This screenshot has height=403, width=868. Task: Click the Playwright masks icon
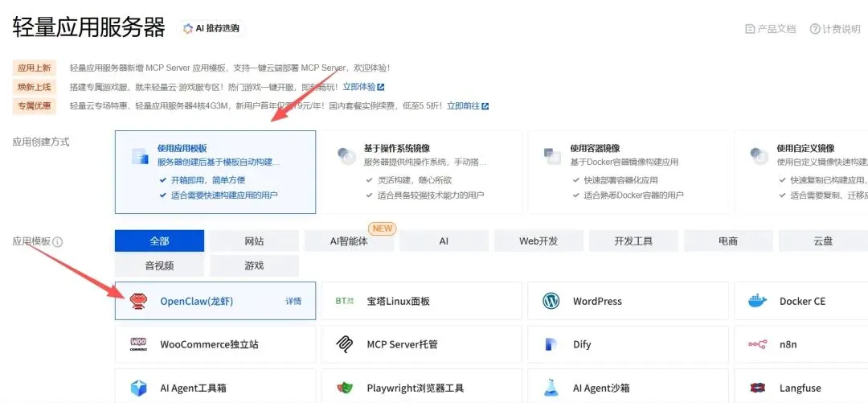click(x=345, y=388)
